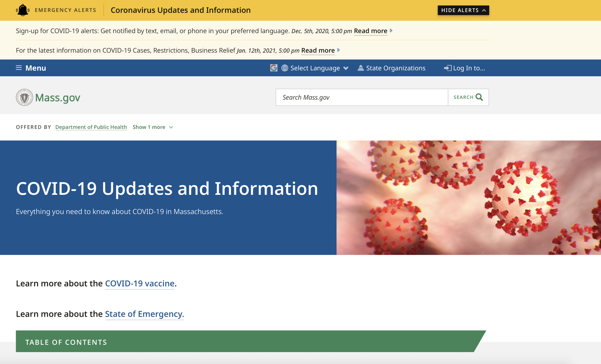The height and width of the screenshot is (364, 601).
Task: Open the COVID-19 vaccine link
Action: click(x=140, y=283)
